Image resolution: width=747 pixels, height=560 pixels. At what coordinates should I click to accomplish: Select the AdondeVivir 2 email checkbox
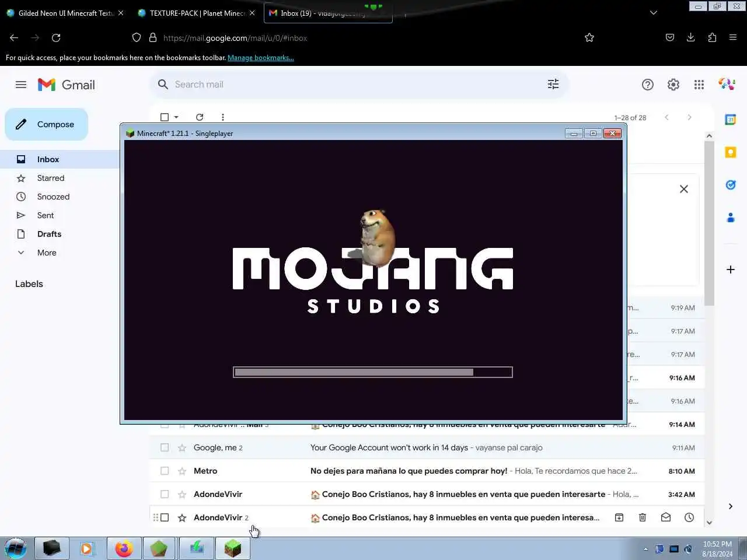(x=165, y=517)
